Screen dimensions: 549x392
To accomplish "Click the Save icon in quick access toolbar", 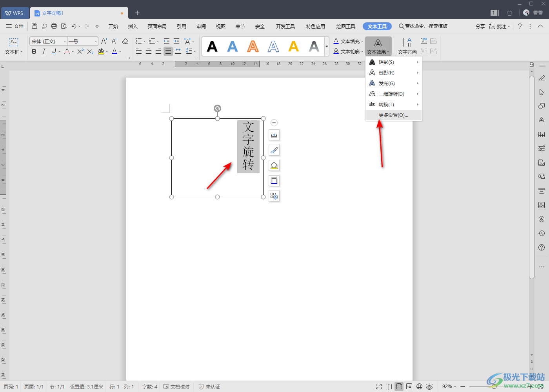I will click(x=35, y=26).
